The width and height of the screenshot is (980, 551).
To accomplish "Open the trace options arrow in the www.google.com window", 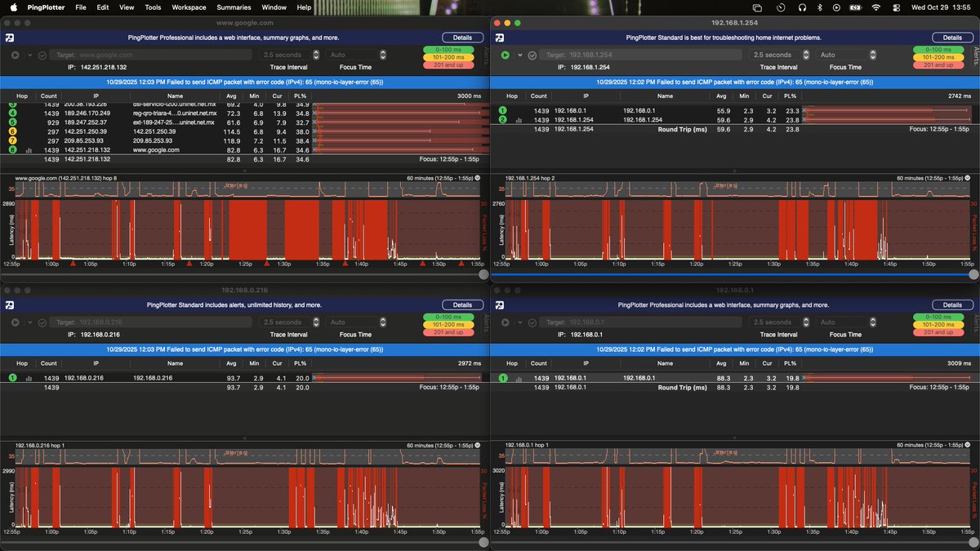I will point(30,56).
